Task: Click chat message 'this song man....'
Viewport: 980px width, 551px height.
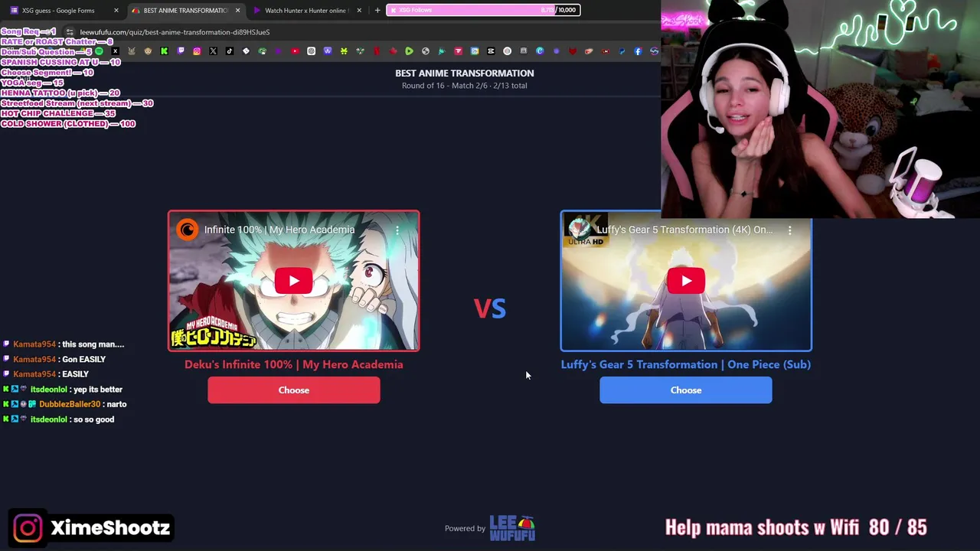Action: coord(93,344)
